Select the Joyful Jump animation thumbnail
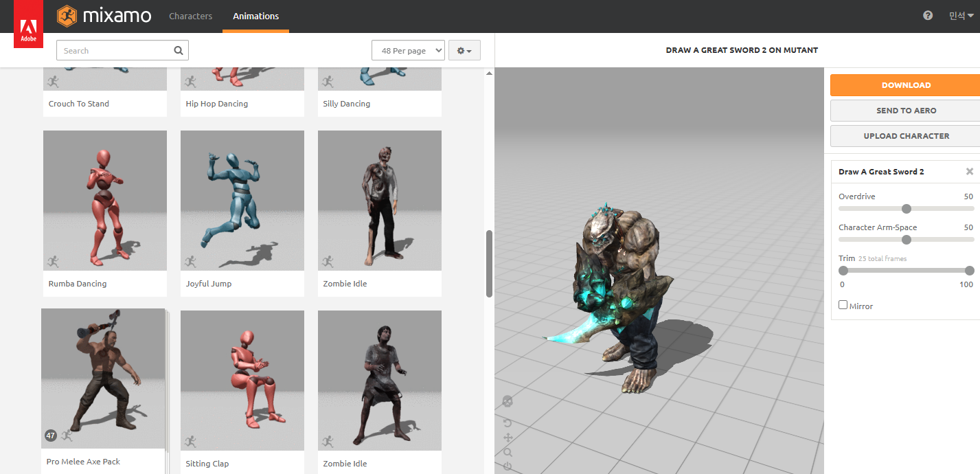 [242, 201]
